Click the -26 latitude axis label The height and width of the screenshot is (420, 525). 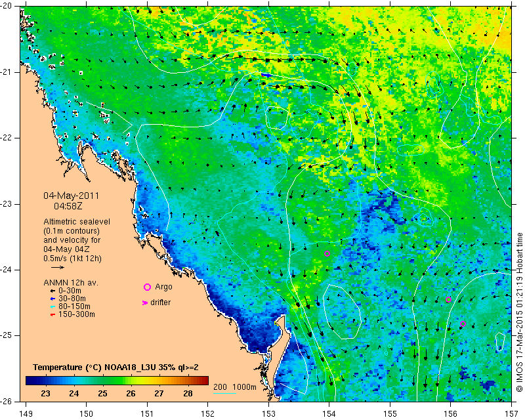point(6,402)
